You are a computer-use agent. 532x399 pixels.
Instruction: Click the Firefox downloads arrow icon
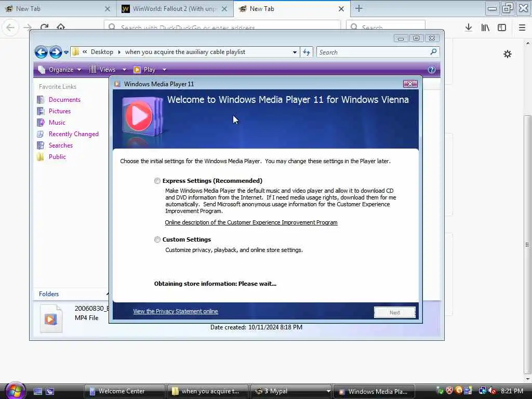[469, 28]
